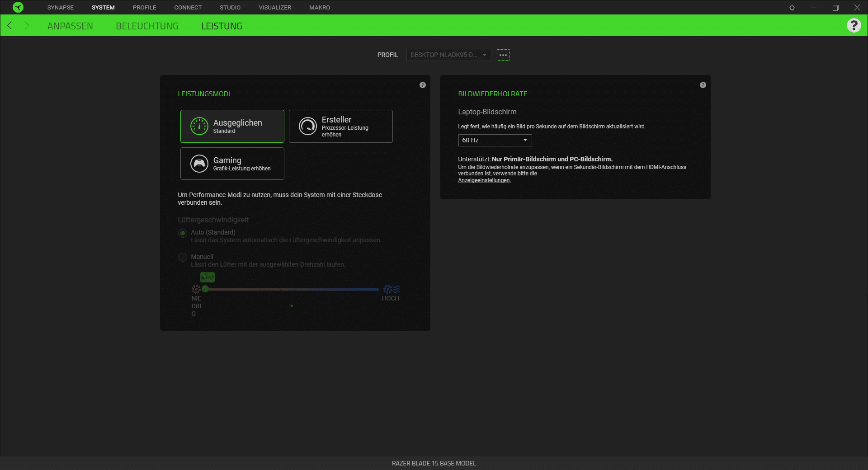Click the Razer logo icon
Image resolution: width=868 pixels, height=470 pixels.
point(18,7)
